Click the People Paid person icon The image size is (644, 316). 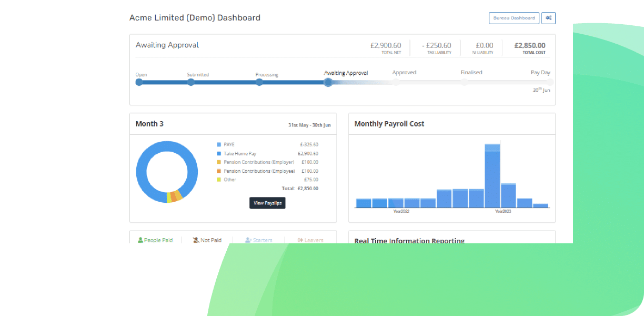point(140,240)
